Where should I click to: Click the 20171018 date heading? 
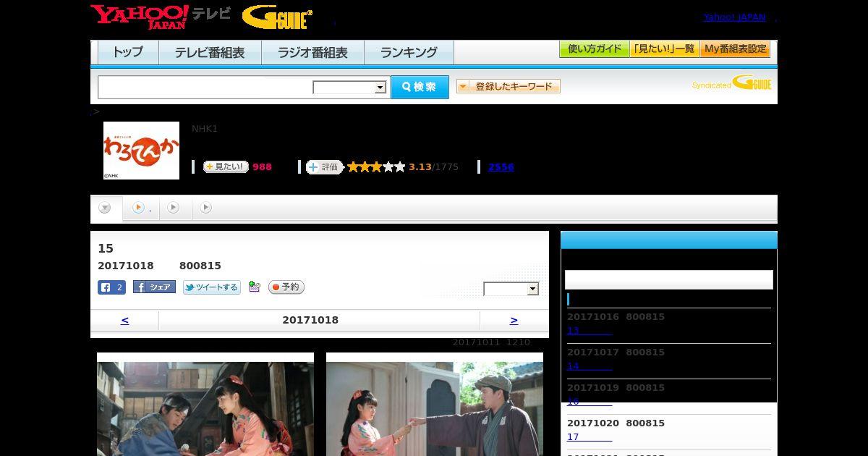(310, 320)
